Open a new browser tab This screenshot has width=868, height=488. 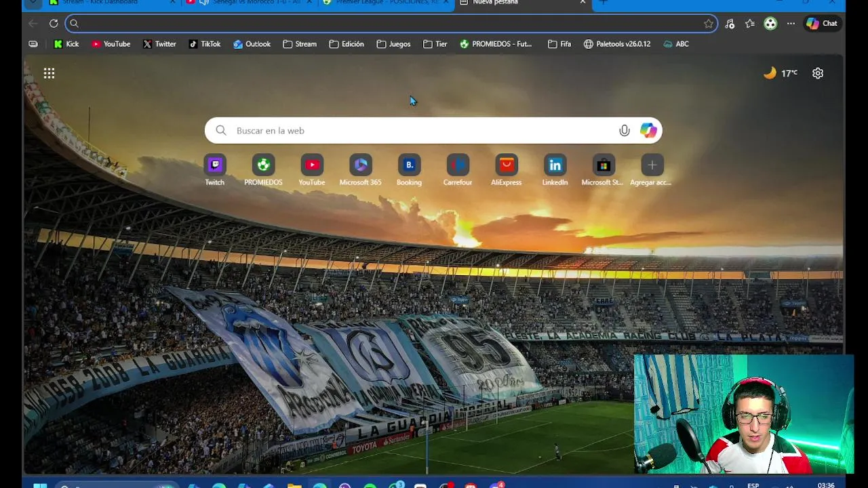click(x=603, y=2)
